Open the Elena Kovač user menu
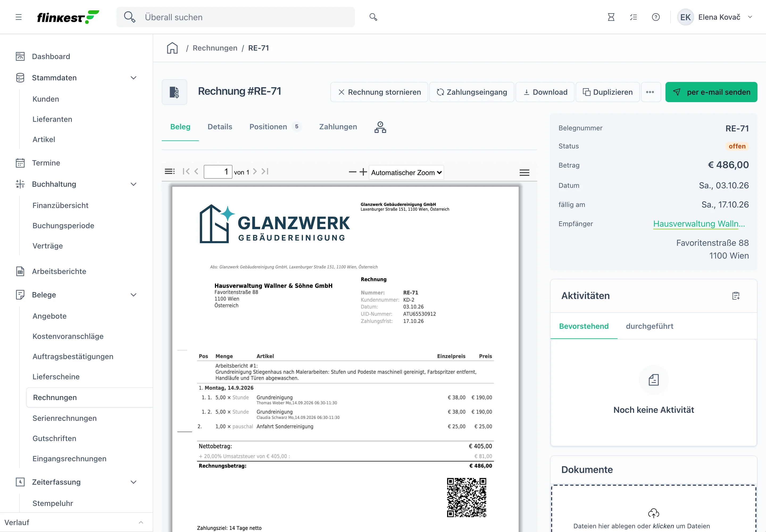This screenshot has width=766, height=532. pyautogui.click(x=715, y=17)
